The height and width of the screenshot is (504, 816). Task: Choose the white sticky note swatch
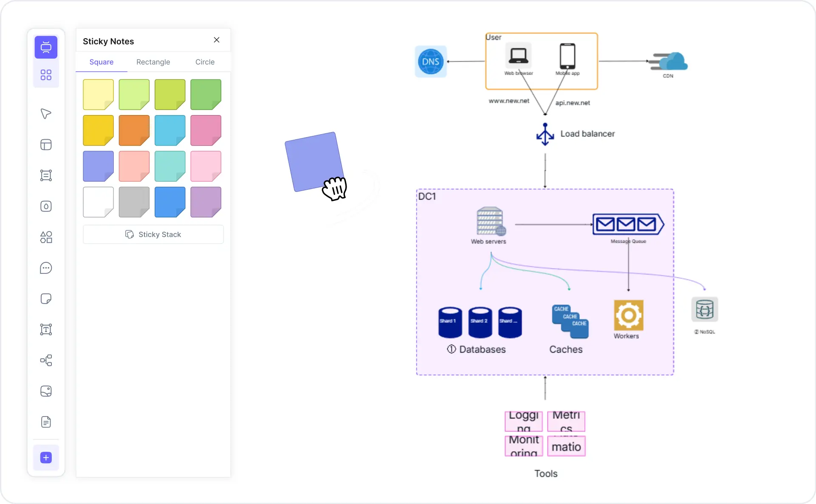pyautogui.click(x=98, y=202)
